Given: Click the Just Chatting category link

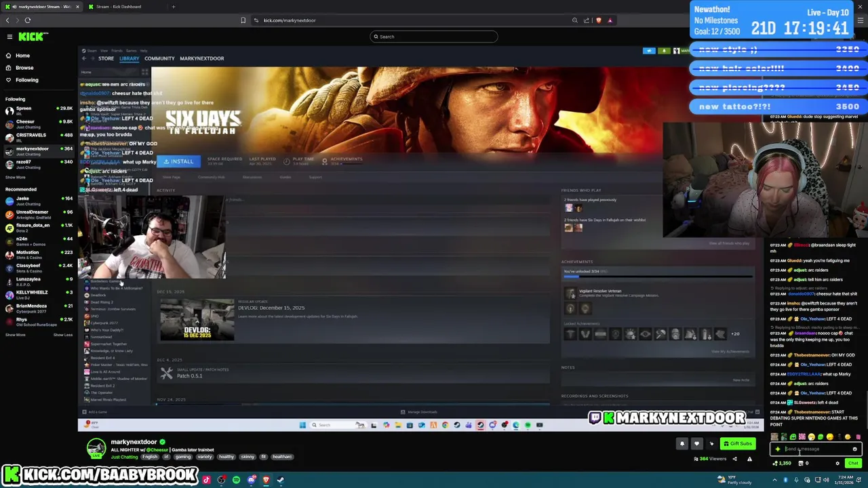Looking at the screenshot, I should coord(124,457).
